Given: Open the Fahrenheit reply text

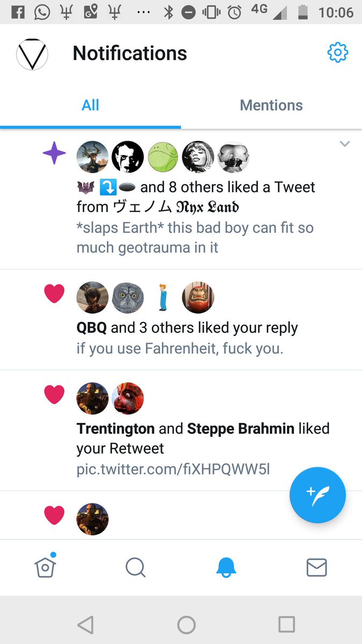Looking at the screenshot, I should [x=180, y=348].
